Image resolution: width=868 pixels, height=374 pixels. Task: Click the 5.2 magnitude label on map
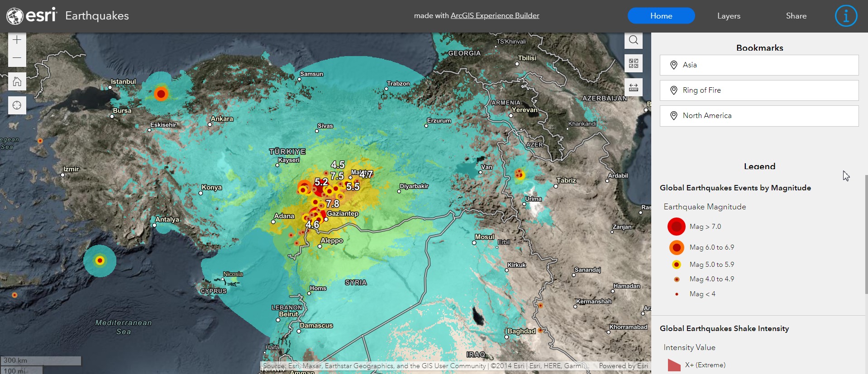[x=321, y=182]
